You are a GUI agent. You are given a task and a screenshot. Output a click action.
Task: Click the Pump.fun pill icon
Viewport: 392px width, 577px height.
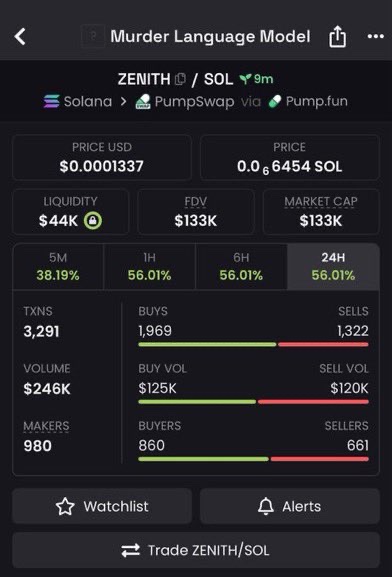(x=275, y=102)
